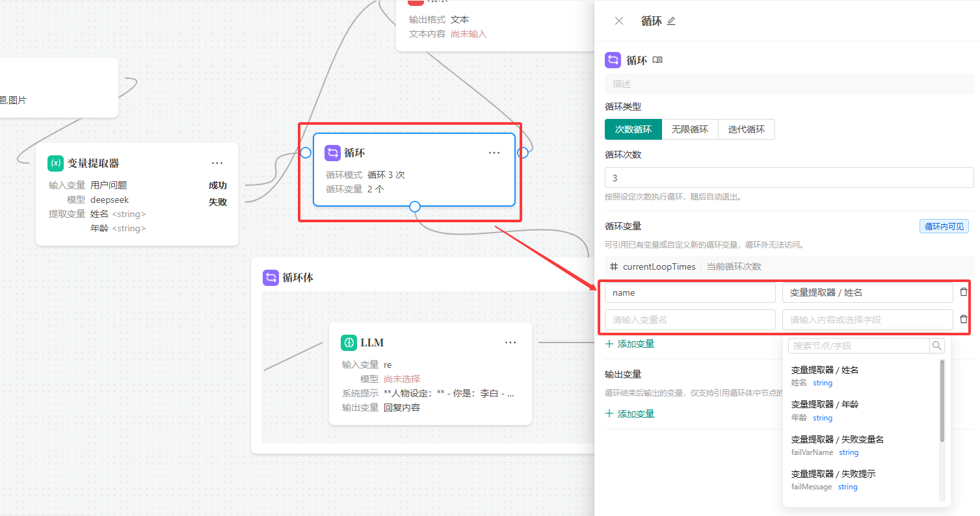Open the LLM node more options menu

(510, 342)
